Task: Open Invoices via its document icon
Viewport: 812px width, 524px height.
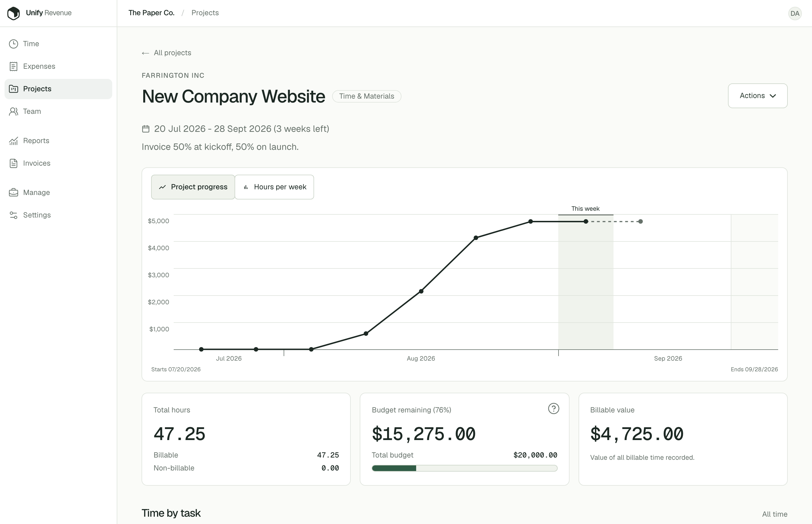Action: click(13, 163)
